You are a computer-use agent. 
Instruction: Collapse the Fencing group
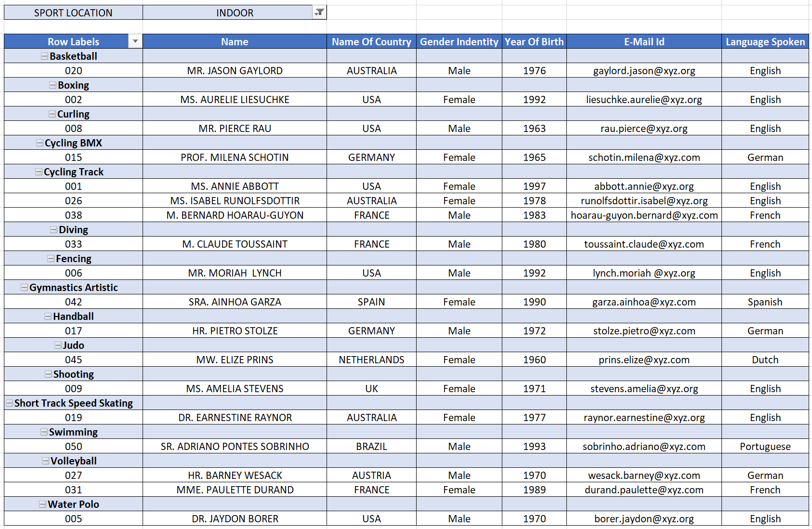(x=51, y=259)
